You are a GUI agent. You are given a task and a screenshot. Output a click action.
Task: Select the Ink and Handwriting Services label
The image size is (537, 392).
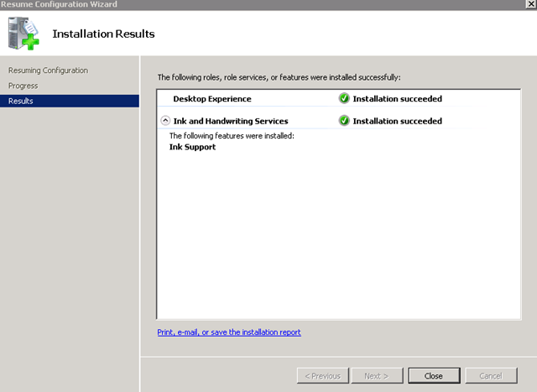click(x=231, y=122)
